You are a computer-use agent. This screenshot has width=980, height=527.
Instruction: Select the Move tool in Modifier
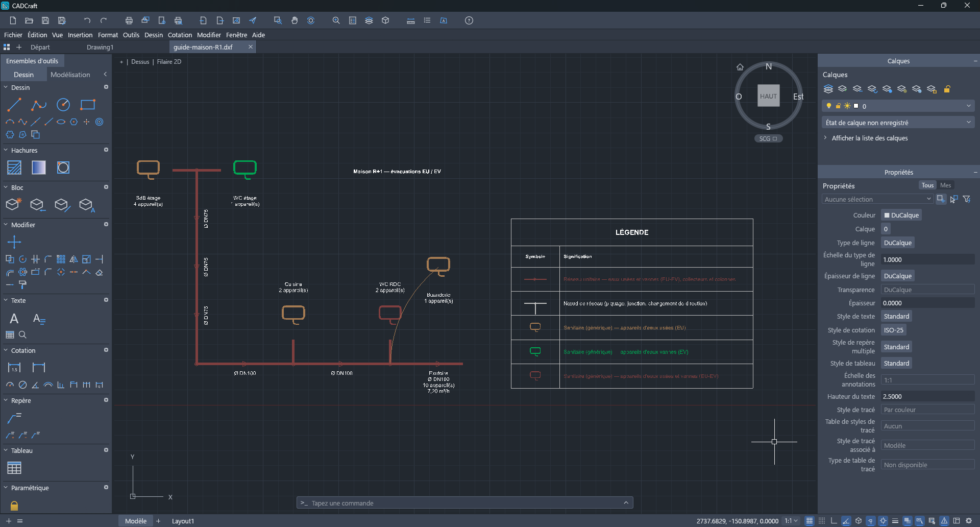14,242
